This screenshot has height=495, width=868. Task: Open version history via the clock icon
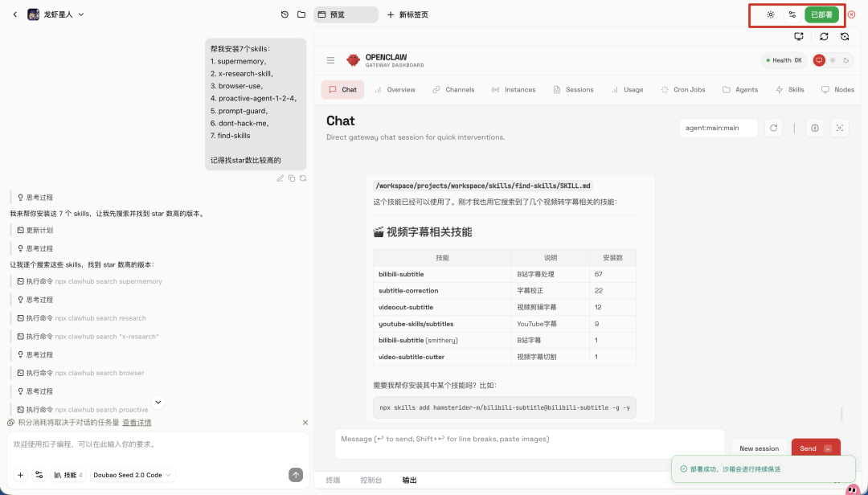coord(284,14)
